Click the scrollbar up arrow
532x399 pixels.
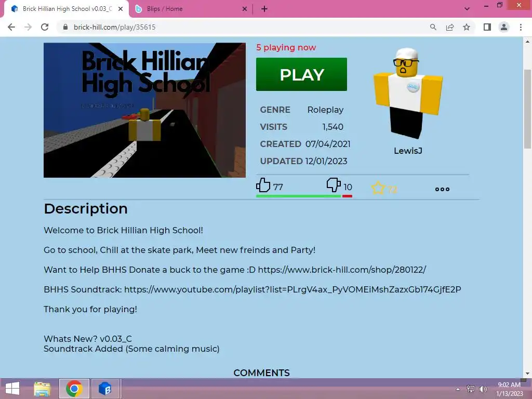(x=527, y=42)
